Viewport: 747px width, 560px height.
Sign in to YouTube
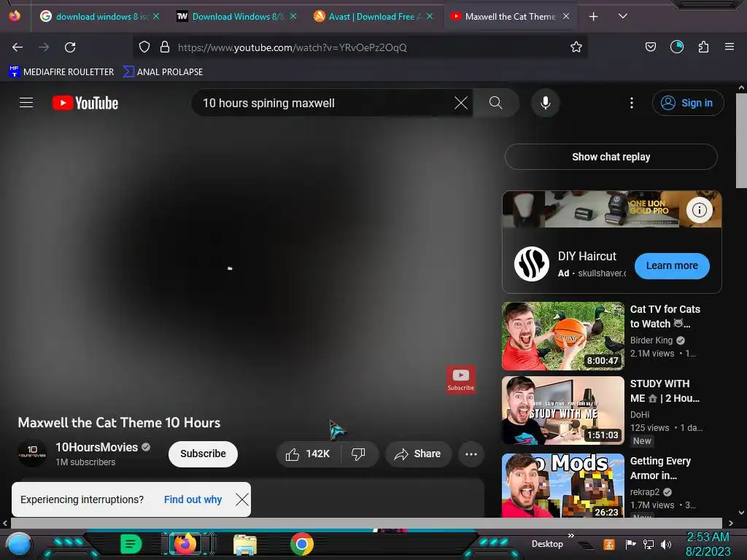coord(688,103)
